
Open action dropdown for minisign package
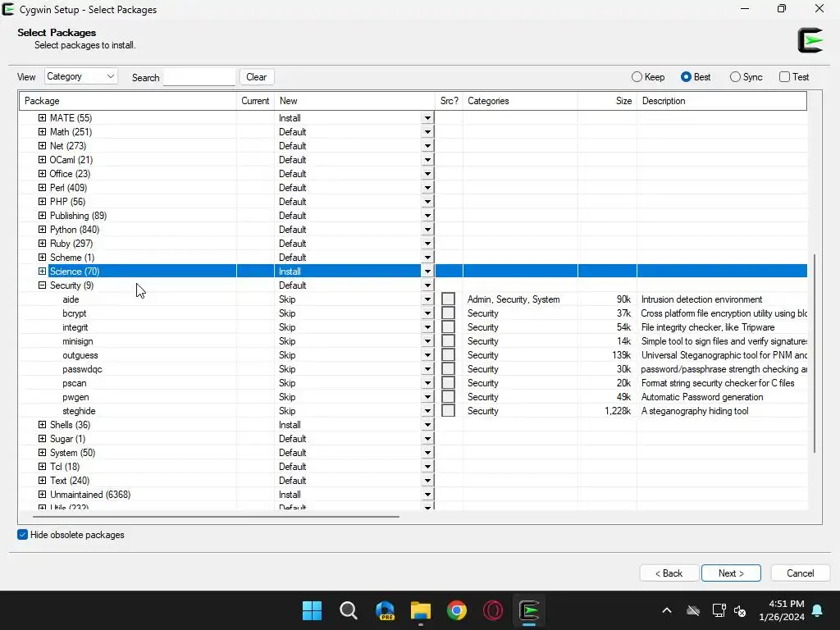click(x=427, y=340)
